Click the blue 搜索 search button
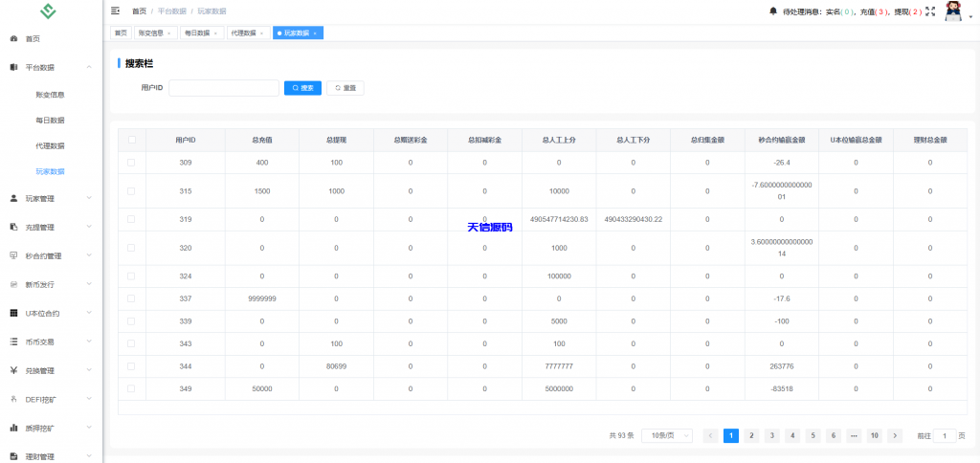 pos(303,88)
